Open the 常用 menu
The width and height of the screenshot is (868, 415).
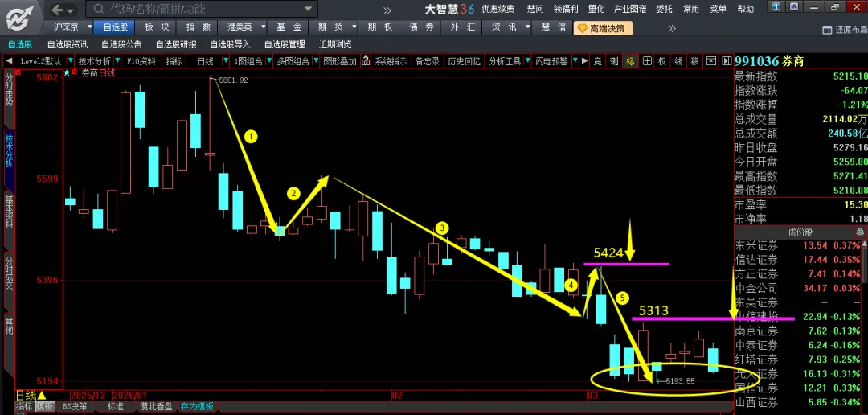691,9
